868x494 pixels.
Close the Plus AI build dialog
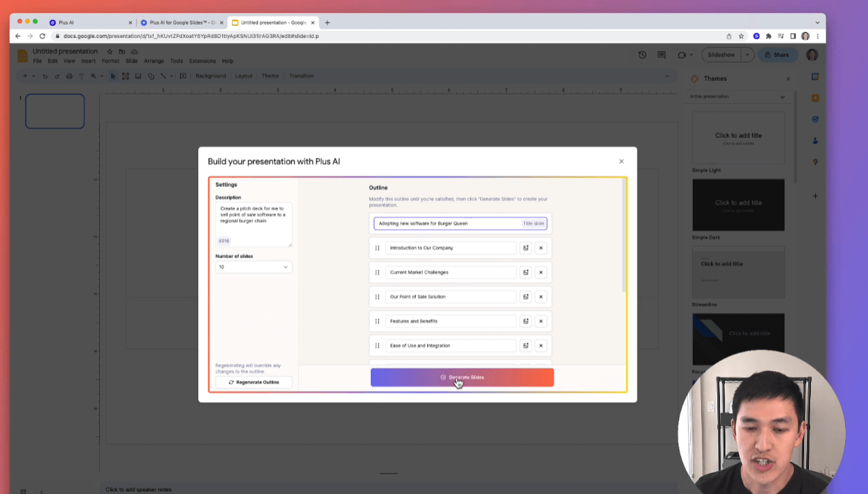(621, 161)
